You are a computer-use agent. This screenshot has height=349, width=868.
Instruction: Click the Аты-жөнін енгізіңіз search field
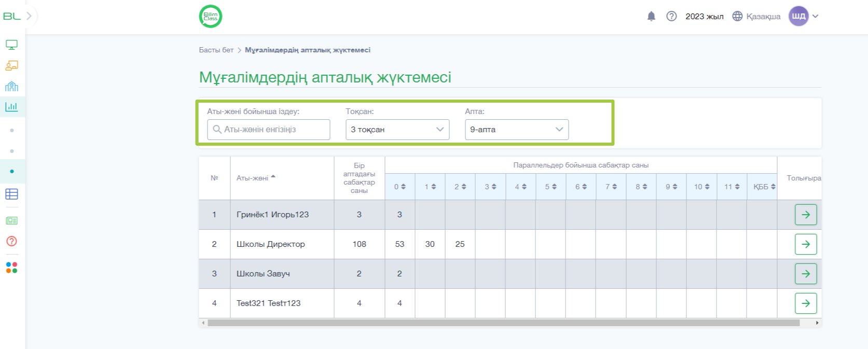click(269, 130)
